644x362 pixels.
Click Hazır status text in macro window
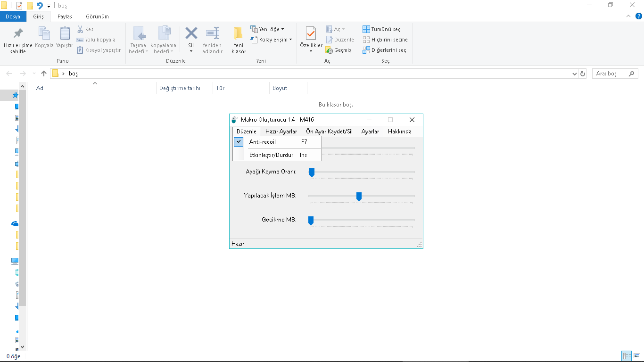coord(238,244)
